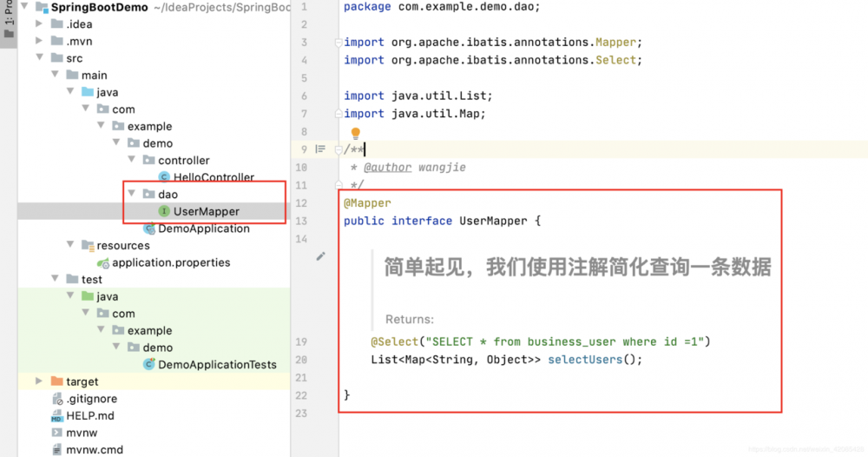Click the pencil edit doc comment icon
The image size is (868, 457).
[320, 256]
